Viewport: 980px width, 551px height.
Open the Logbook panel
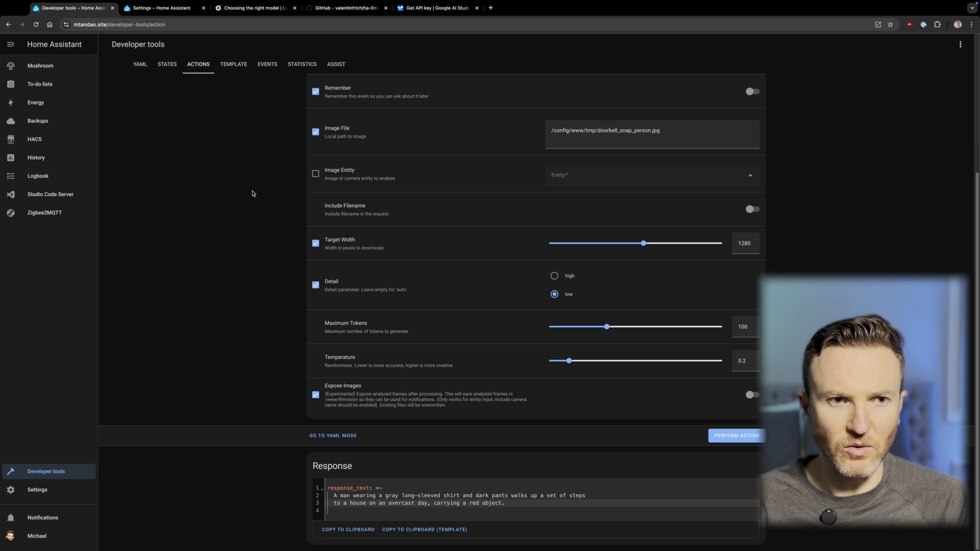(x=38, y=176)
